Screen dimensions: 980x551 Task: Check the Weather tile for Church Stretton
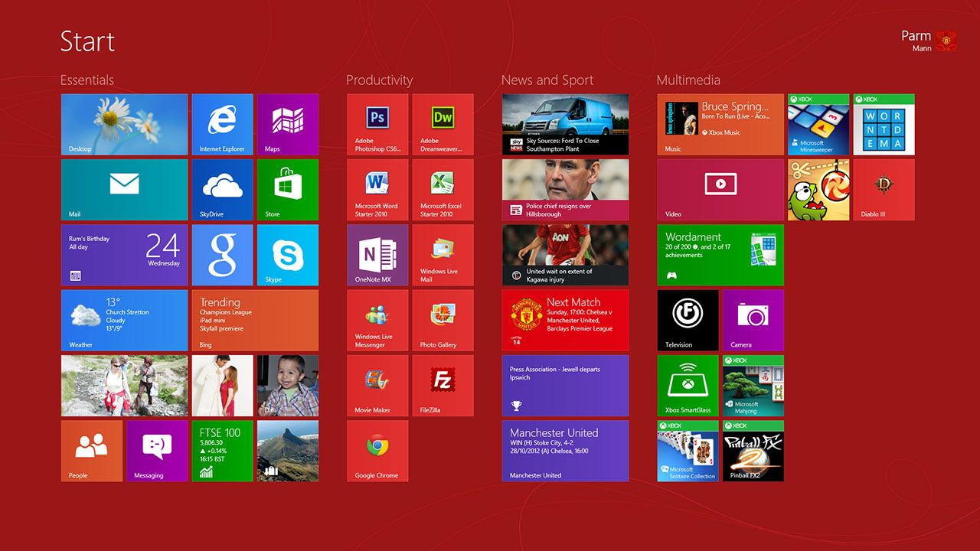(x=124, y=320)
